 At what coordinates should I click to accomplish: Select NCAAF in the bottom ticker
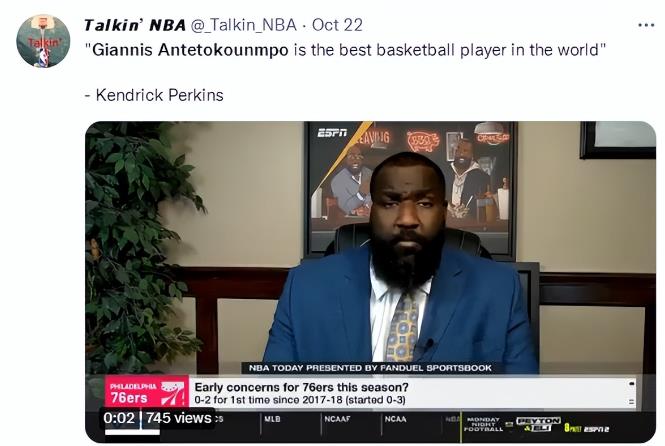(x=337, y=419)
